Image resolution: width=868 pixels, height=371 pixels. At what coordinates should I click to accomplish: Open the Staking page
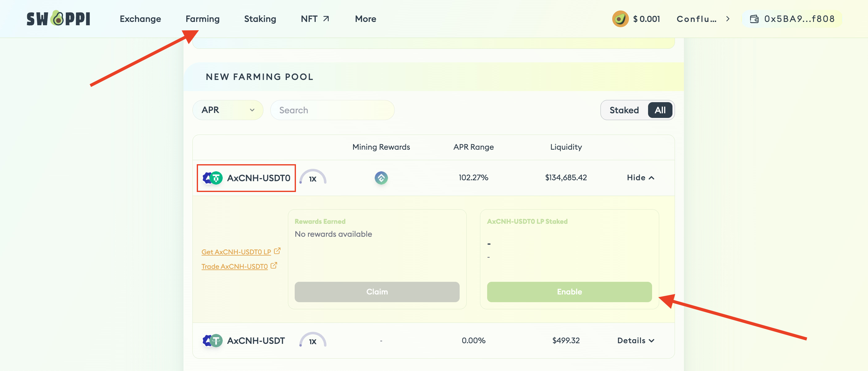pos(260,19)
